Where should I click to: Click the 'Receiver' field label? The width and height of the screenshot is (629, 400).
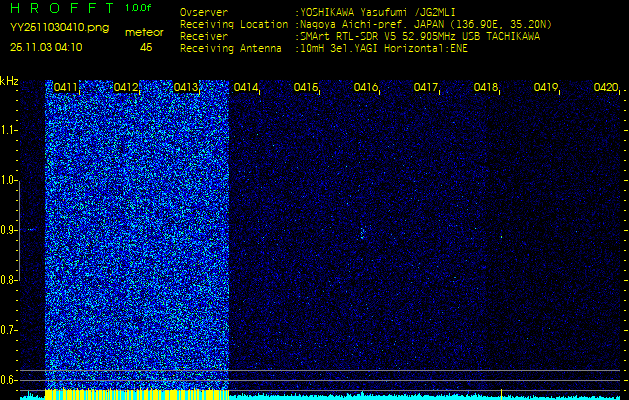click(x=204, y=37)
